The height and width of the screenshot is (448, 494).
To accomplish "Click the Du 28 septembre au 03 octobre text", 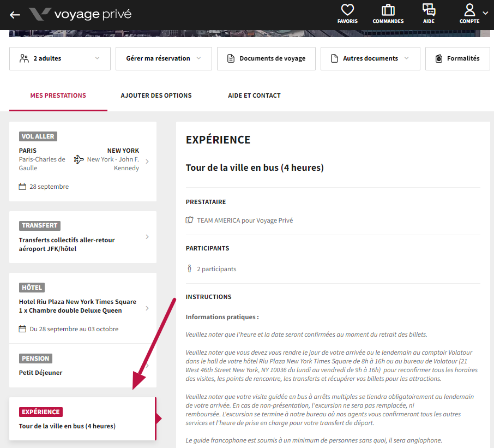I will [x=74, y=329].
